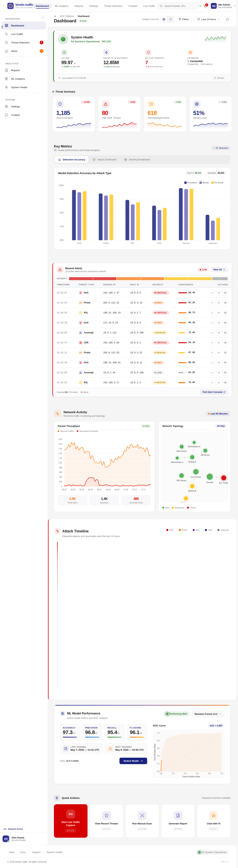View details of the 14:26:47 U2R alert
Screen dimensions: 238x868
click(225, 343)
